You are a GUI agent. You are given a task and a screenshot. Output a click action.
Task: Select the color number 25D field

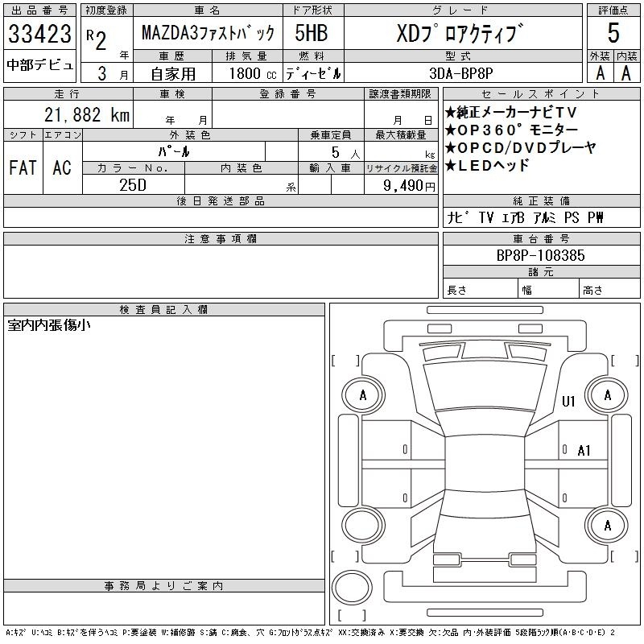click(x=133, y=184)
